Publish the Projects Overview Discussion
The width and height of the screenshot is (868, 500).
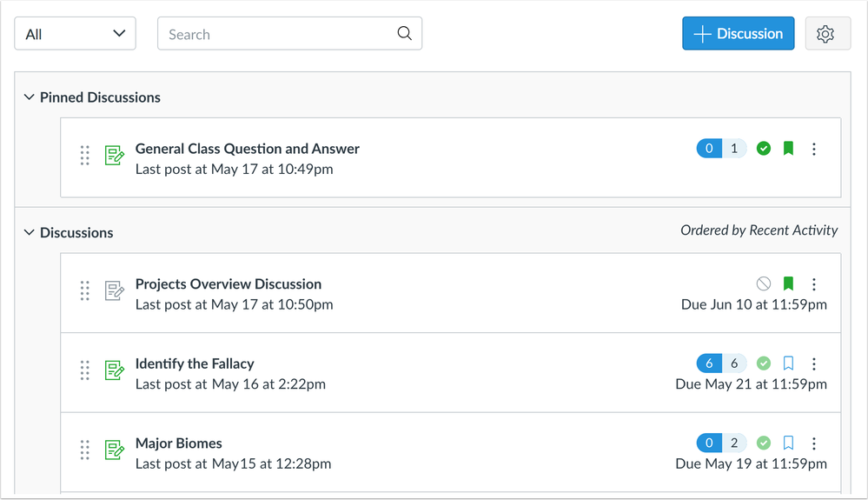point(764,284)
